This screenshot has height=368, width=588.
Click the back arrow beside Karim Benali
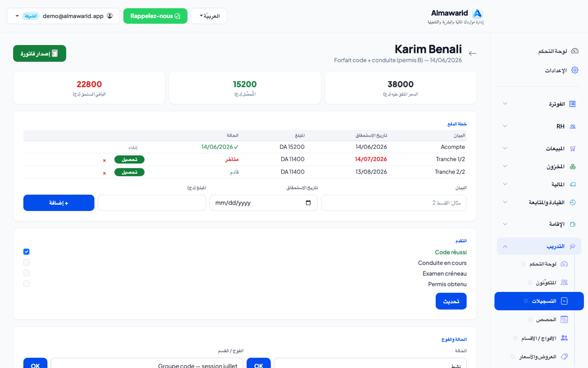pyautogui.click(x=472, y=53)
